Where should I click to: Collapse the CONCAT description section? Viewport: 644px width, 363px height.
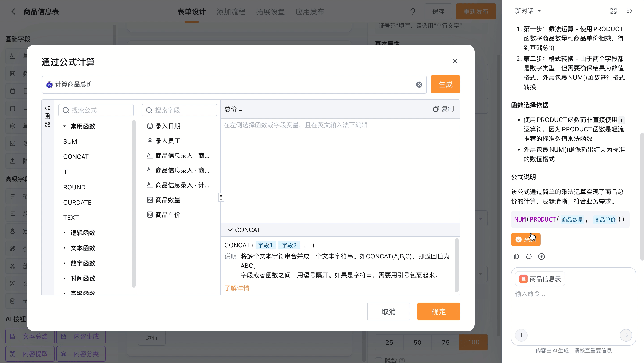click(x=230, y=230)
